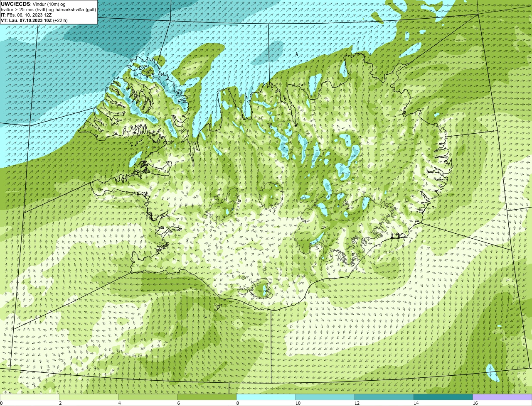Click the '6' scale label

click(x=179, y=403)
